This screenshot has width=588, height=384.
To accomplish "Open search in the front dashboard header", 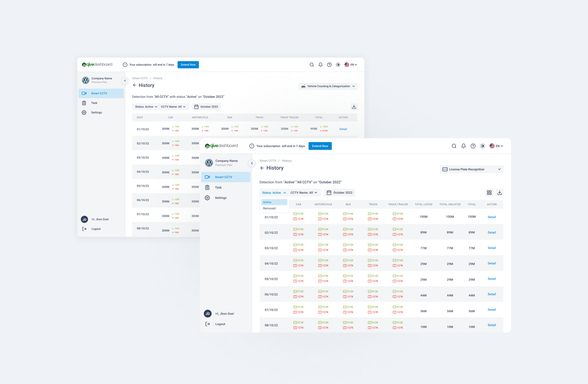I will [454, 146].
